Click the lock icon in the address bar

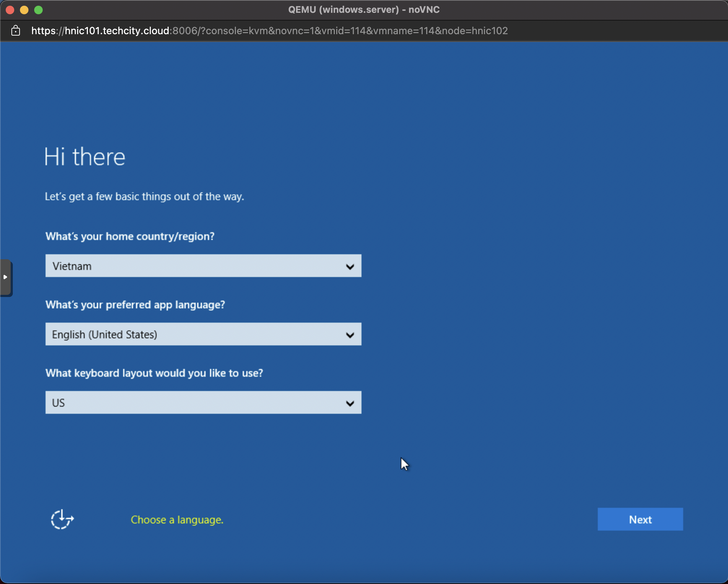point(16,31)
